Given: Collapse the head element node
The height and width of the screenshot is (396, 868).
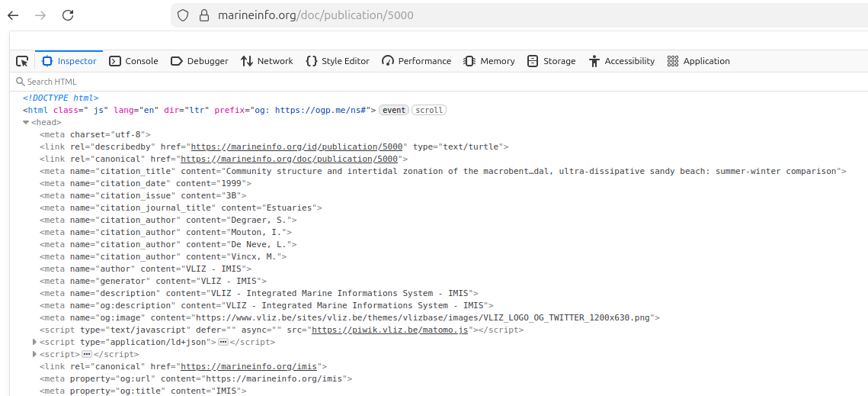Looking at the screenshot, I should (26, 122).
